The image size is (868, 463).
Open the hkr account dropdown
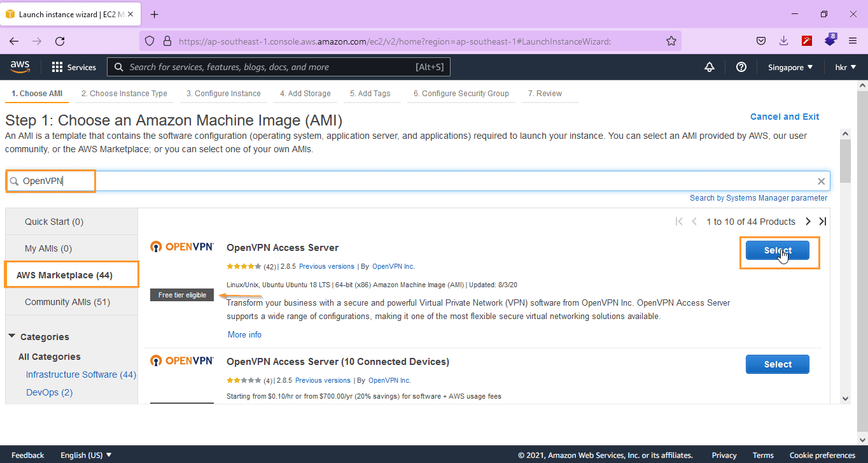[846, 67]
